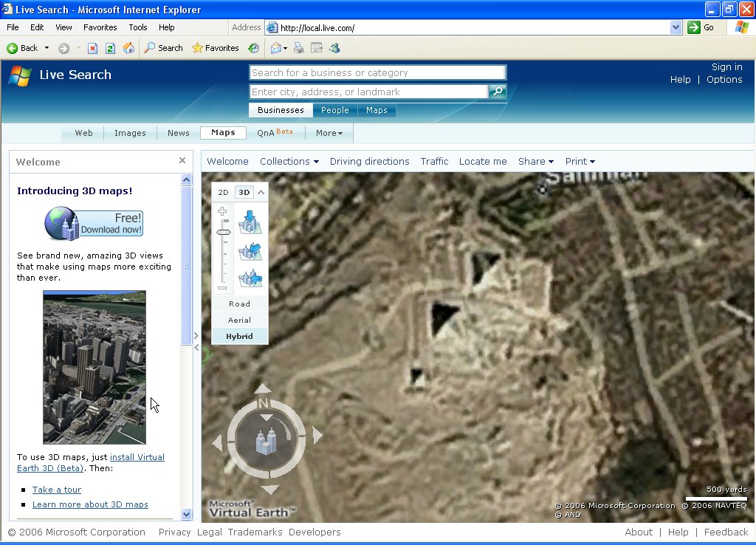Click the Welcome panel scrollbar thumb
The width and height of the screenshot is (756, 545).
click(187, 266)
